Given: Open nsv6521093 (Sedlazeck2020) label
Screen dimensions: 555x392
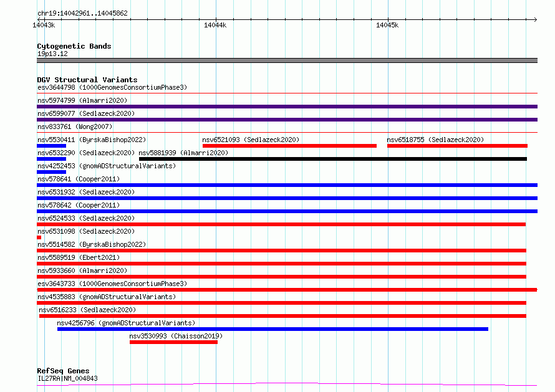Looking at the screenshot, I should tap(251, 140).
